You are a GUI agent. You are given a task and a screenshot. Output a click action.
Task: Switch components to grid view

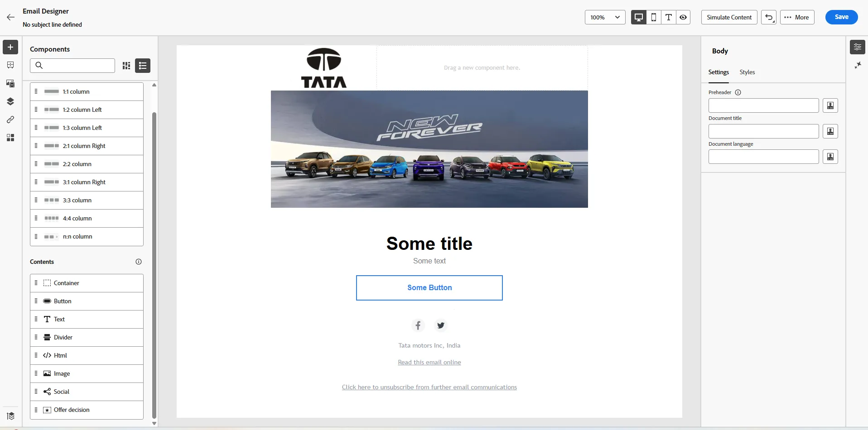pos(126,66)
